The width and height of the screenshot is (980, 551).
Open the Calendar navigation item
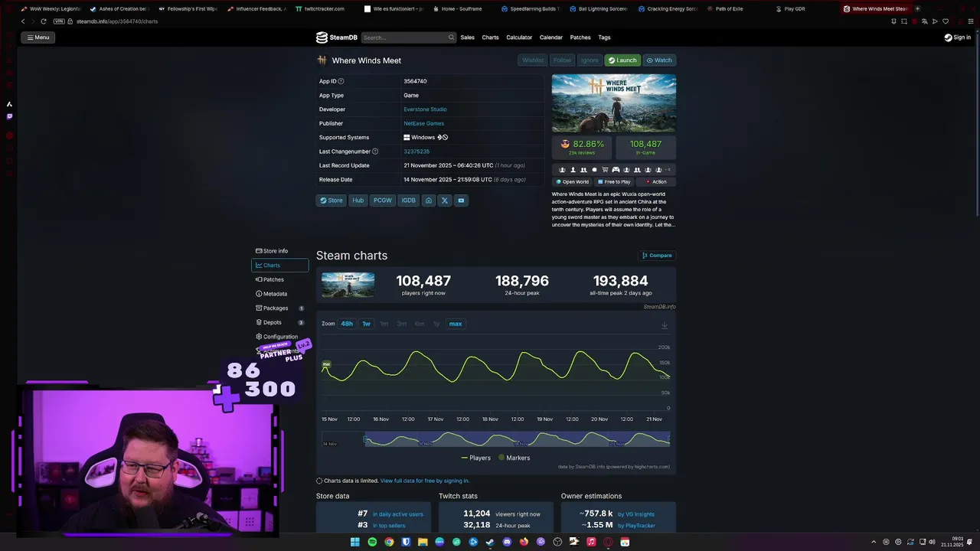coord(551,37)
